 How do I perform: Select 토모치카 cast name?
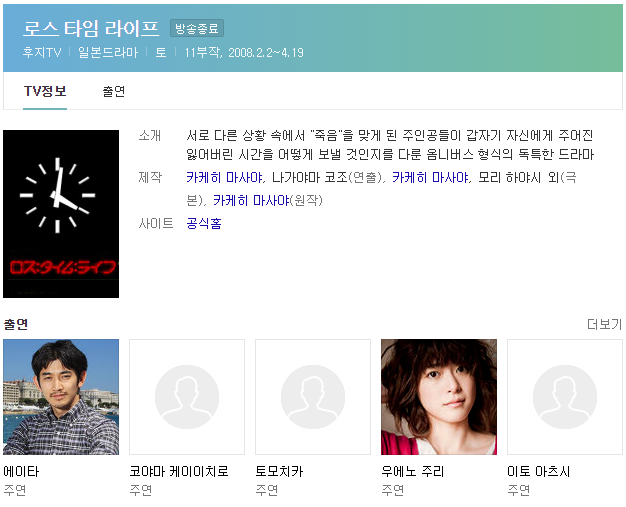click(279, 471)
